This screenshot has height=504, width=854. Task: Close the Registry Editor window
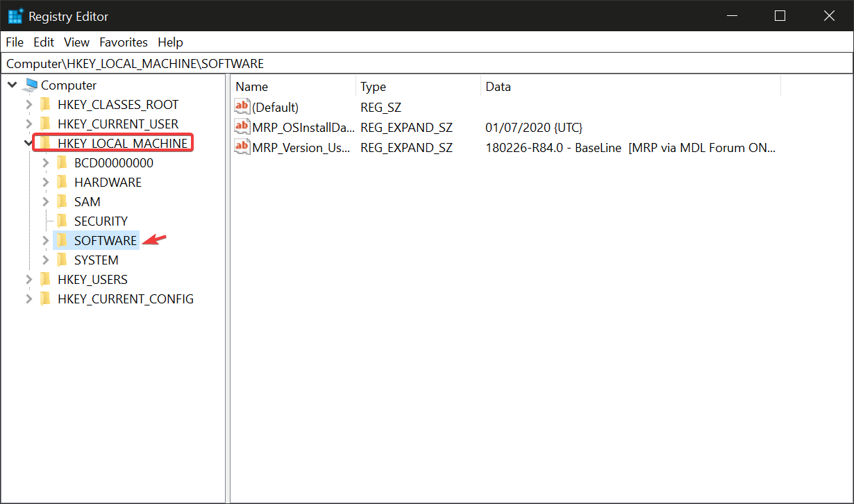point(828,15)
